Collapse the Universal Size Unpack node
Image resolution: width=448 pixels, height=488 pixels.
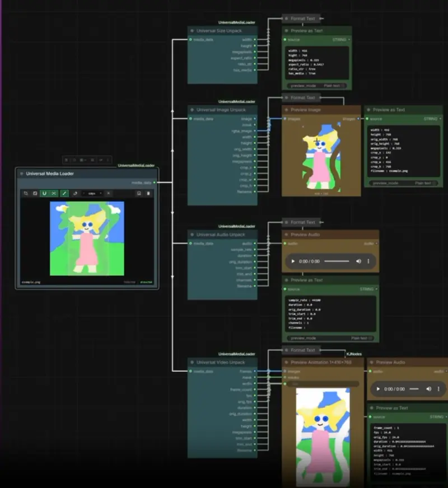point(192,31)
